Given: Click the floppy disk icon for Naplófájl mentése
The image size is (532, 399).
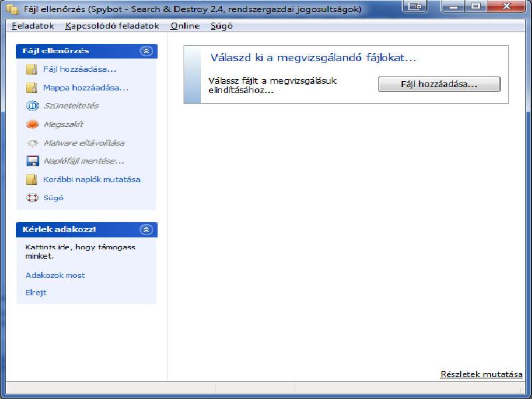Looking at the screenshot, I should click(33, 161).
